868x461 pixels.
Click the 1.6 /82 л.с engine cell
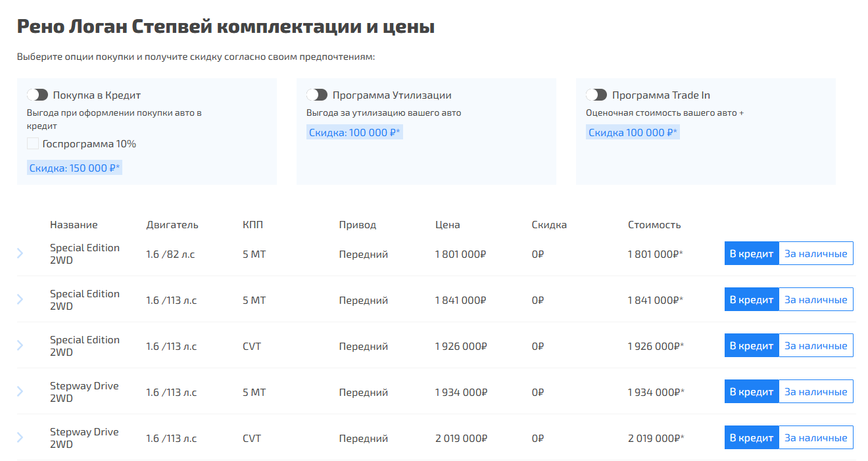170,254
